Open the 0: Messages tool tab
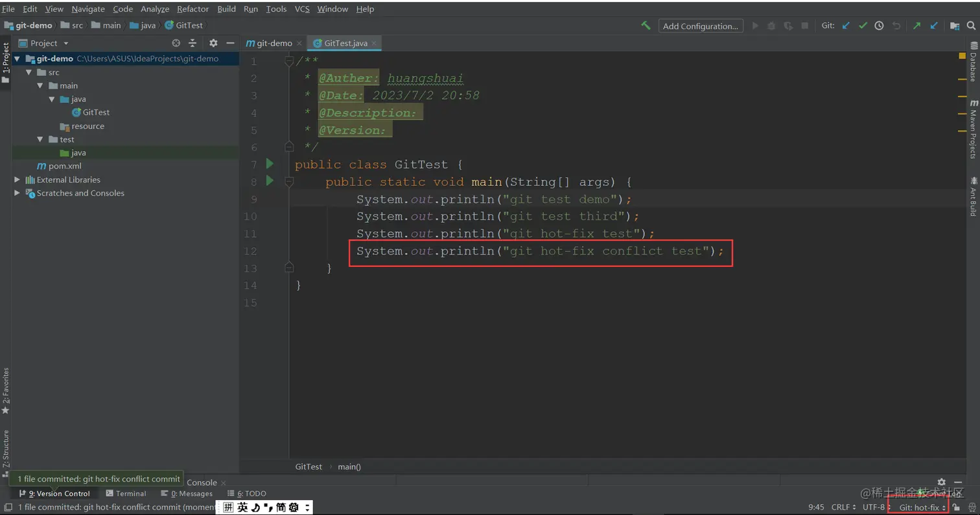This screenshot has height=515, width=980. (x=187, y=494)
